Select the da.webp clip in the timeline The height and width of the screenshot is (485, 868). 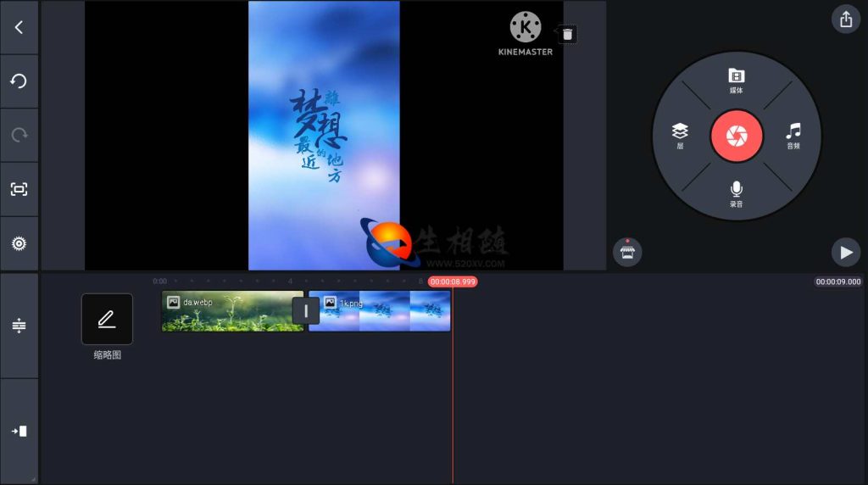click(231, 311)
